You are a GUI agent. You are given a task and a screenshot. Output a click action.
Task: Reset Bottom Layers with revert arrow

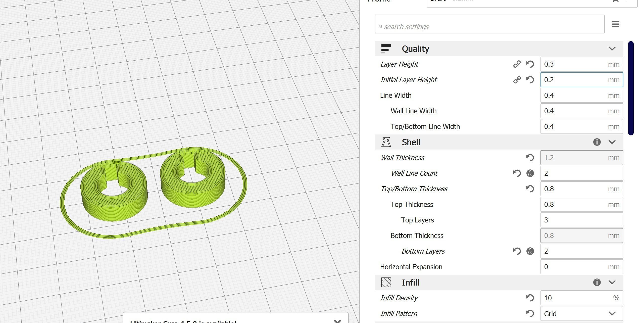coord(517,251)
